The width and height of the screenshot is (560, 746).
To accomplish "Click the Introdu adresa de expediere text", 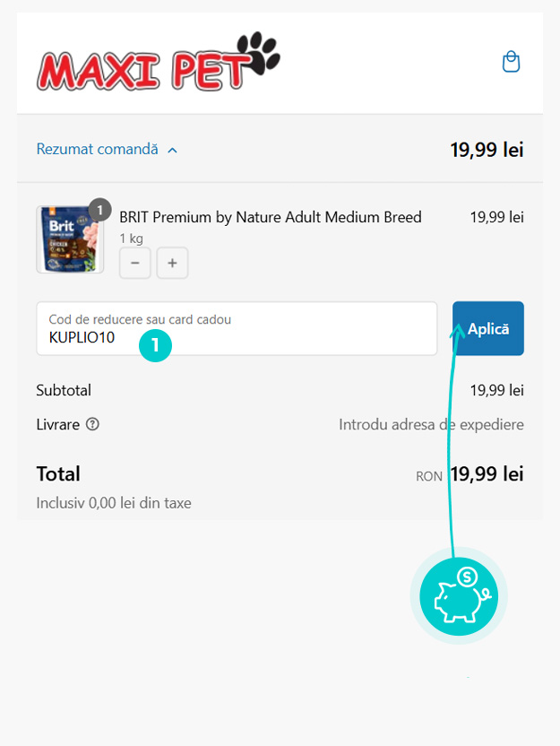I will click(431, 424).
